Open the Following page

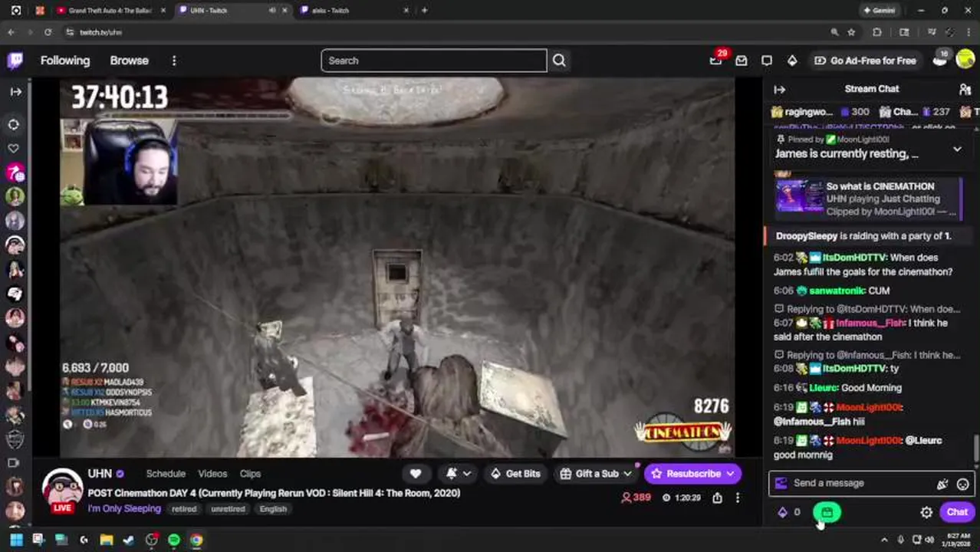pyautogui.click(x=65, y=61)
